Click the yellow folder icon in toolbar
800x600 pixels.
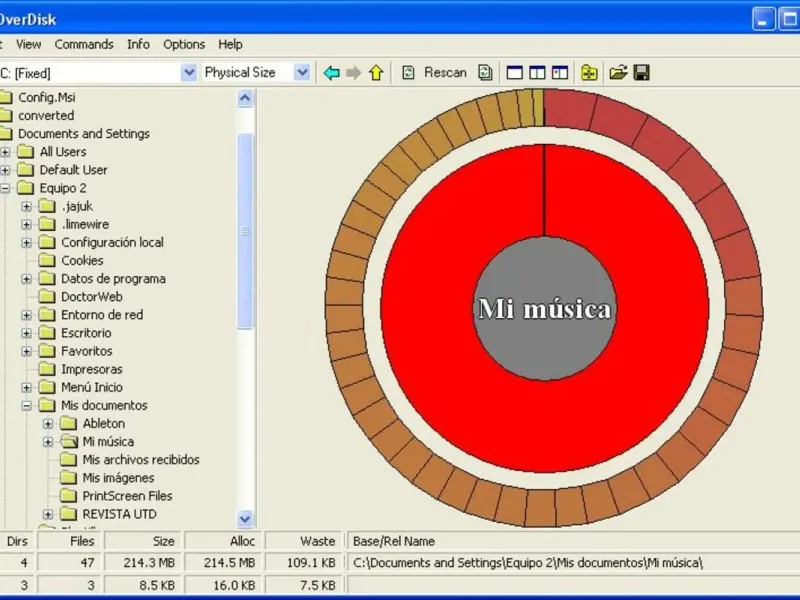point(589,73)
